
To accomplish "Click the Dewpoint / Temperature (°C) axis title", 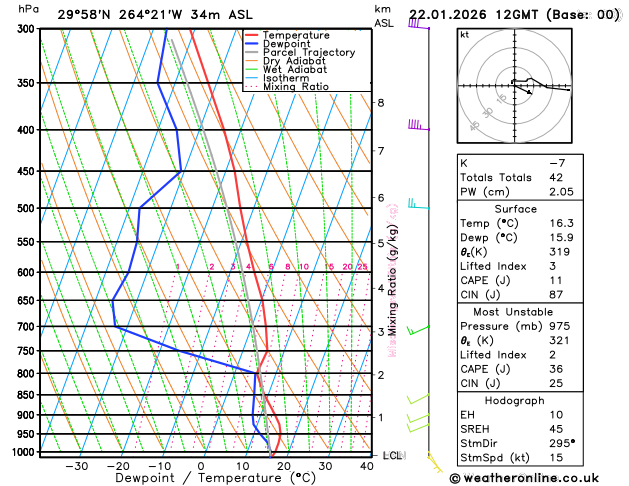I will pyautogui.click(x=215, y=478).
